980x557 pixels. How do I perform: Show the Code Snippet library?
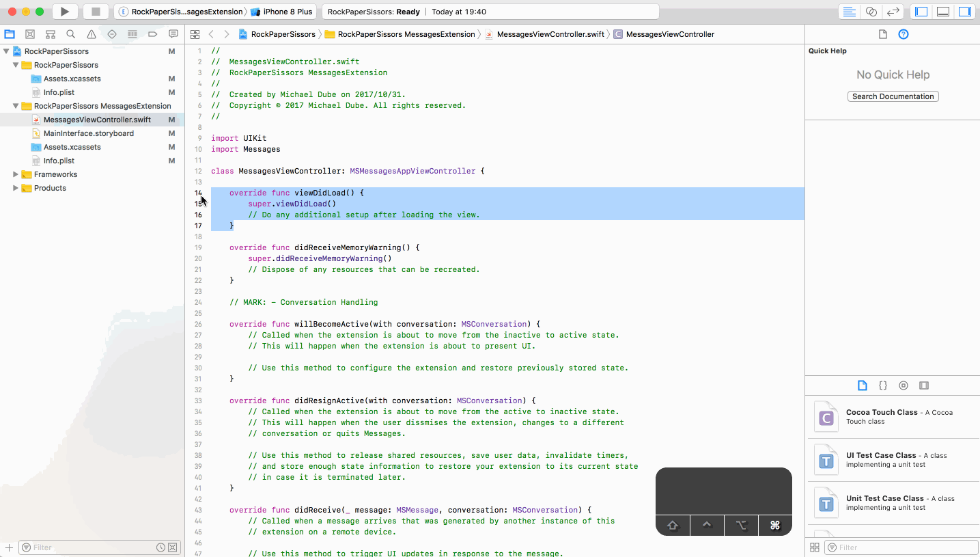(883, 385)
